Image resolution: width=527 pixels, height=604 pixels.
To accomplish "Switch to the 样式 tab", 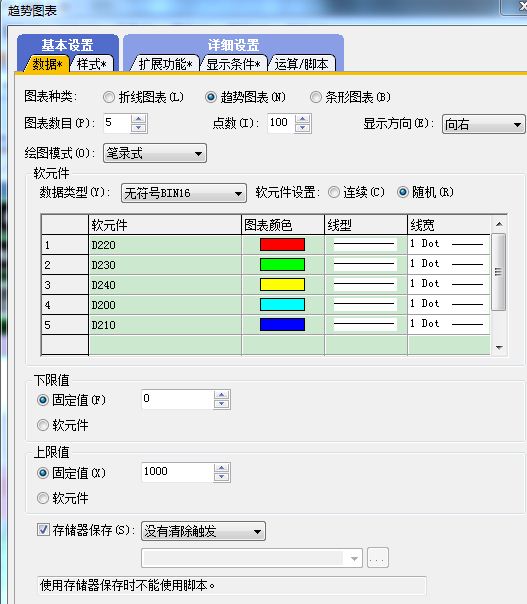I will [x=92, y=64].
